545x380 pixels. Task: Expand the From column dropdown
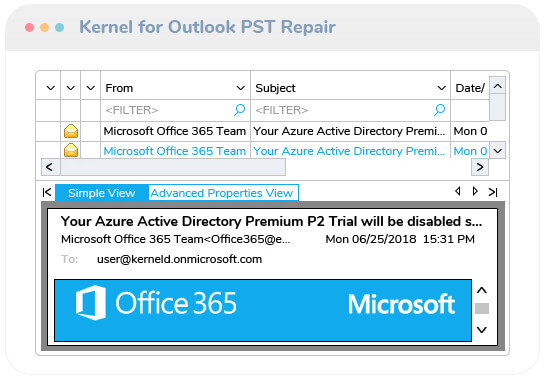pos(241,88)
